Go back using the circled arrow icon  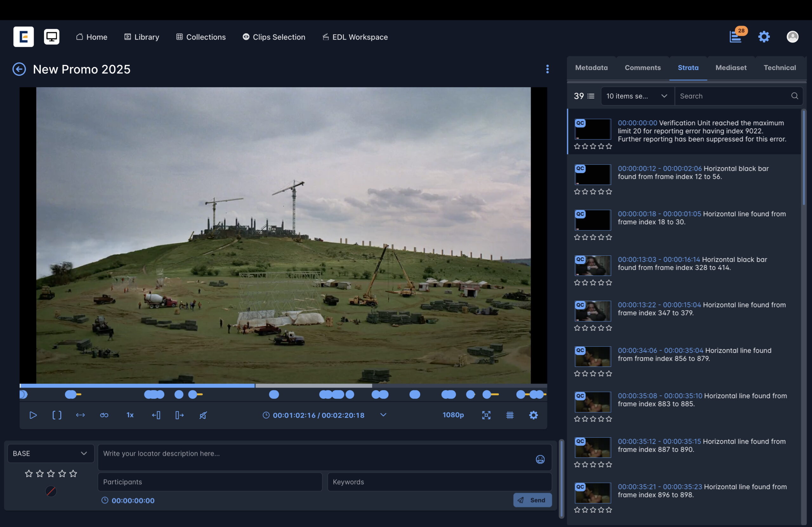click(x=19, y=69)
